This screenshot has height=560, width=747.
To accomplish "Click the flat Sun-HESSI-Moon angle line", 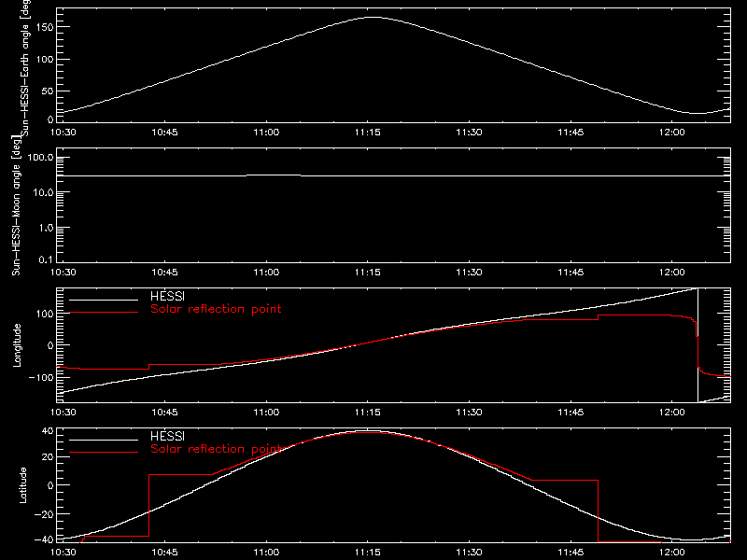I will 393,175.
